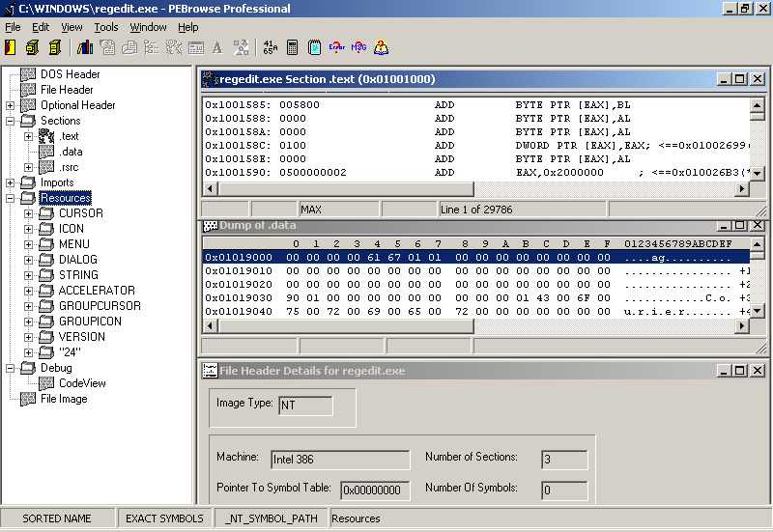Expand the Optional Header node
This screenshot has height=532, width=773.
tap(10, 105)
